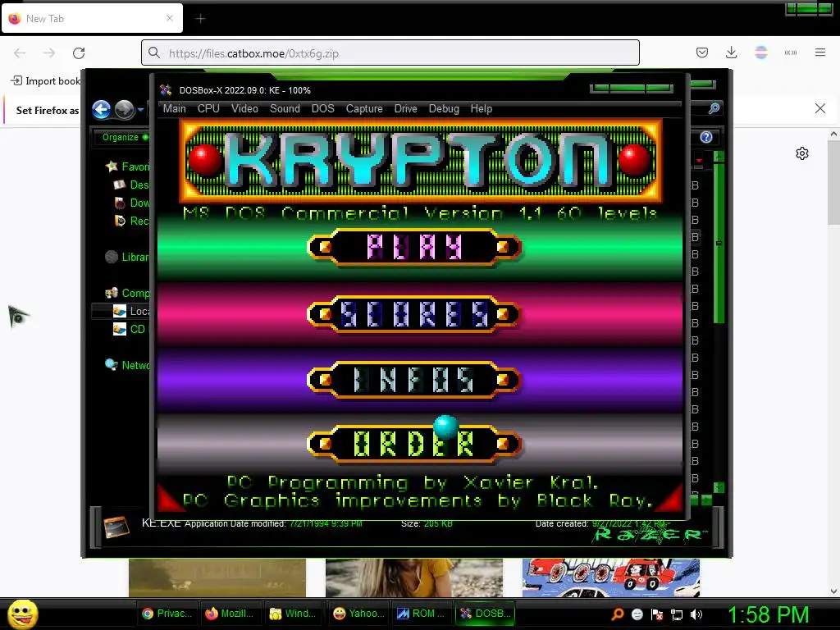Click the Start smiley button
Viewport: 840px width, 630px height.
[x=22, y=614]
